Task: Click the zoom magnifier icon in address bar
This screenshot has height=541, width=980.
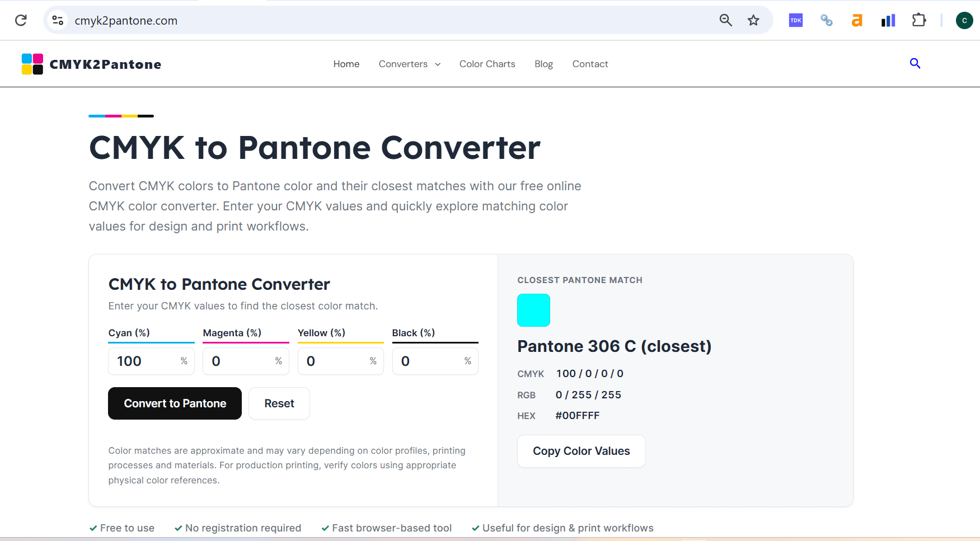Action: point(726,21)
